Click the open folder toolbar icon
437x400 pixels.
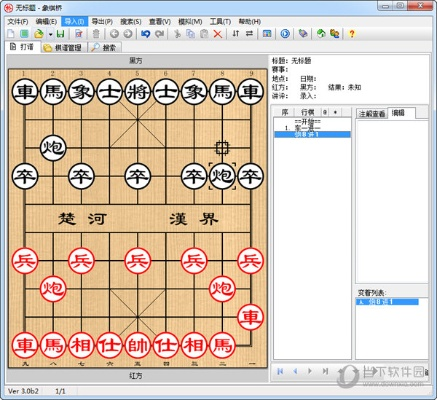pos(39,34)
